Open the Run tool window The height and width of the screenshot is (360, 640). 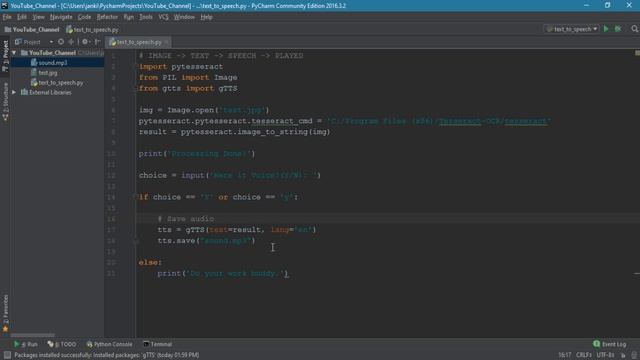(x=25, y=344)
